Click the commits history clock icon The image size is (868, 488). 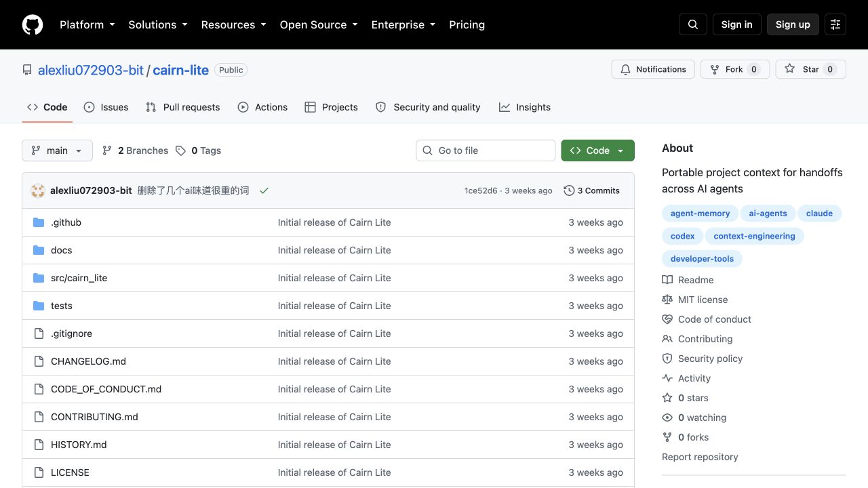coord(569,190)
